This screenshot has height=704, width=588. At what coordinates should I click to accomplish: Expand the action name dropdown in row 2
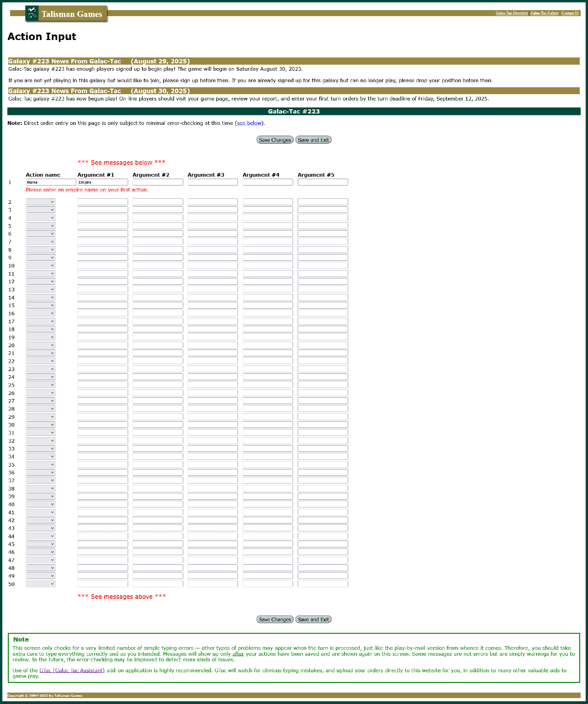(x=41, y=202)
